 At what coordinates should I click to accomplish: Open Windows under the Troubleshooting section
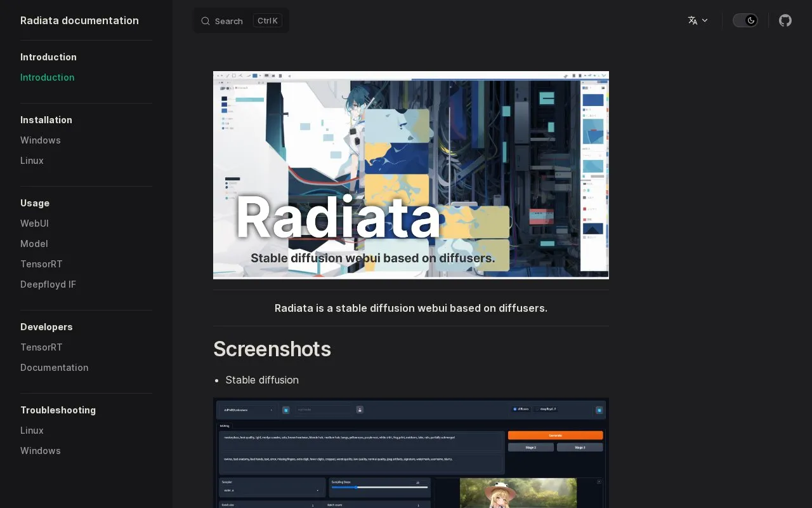41,451
